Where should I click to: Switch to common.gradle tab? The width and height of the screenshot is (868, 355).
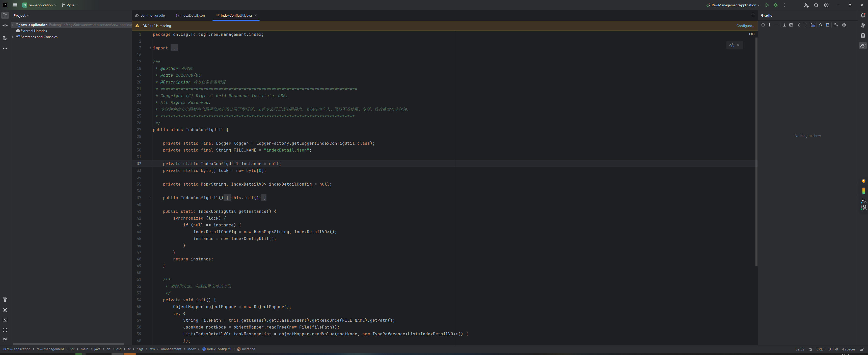150,15
